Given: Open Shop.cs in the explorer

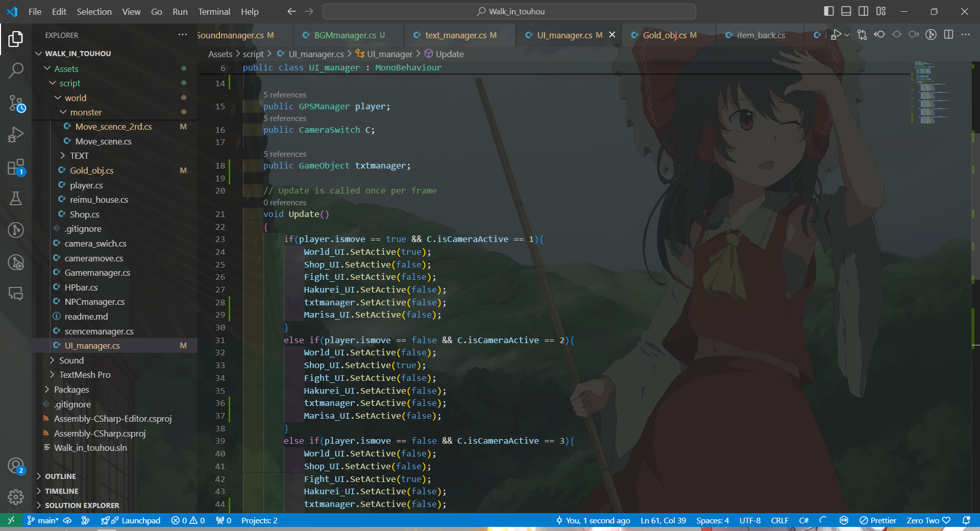Looking at the screenshot, I should pyautogui.click(x=84, y=214).
